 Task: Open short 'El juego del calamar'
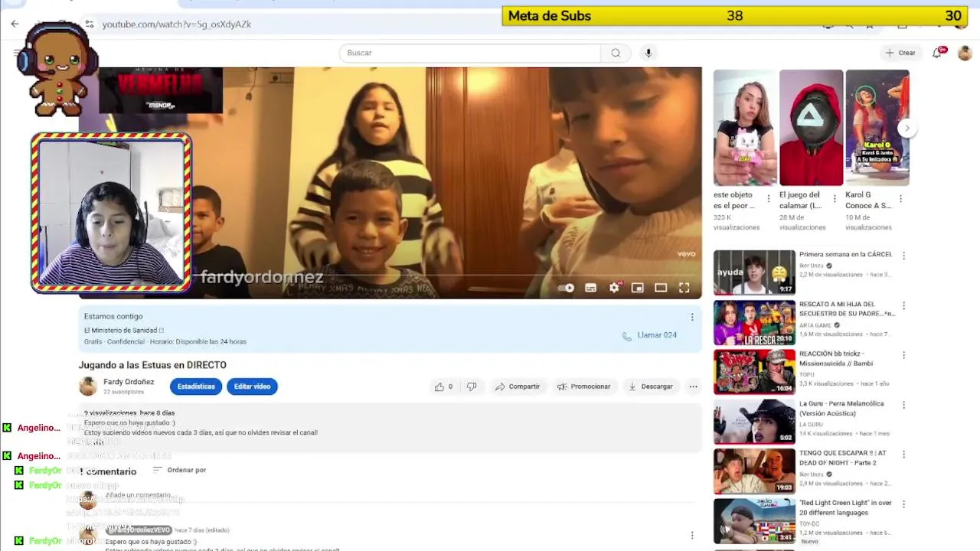click(811, 128)
